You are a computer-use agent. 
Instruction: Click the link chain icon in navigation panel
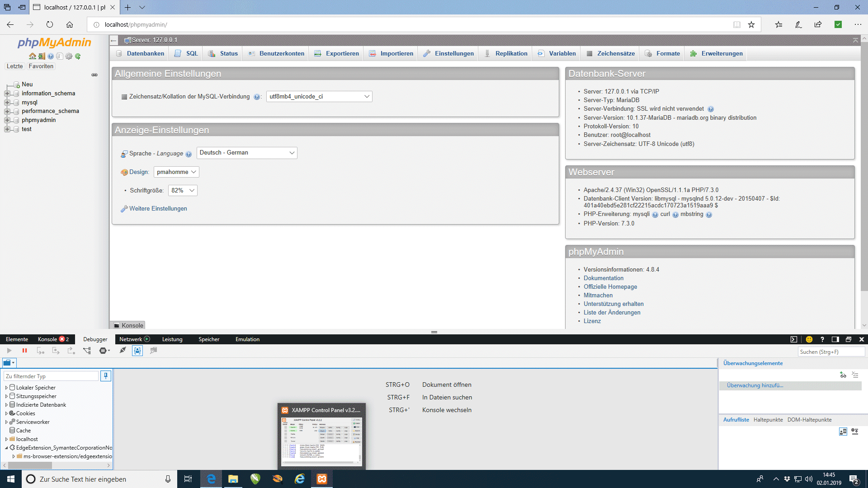[x=94, y=75]
